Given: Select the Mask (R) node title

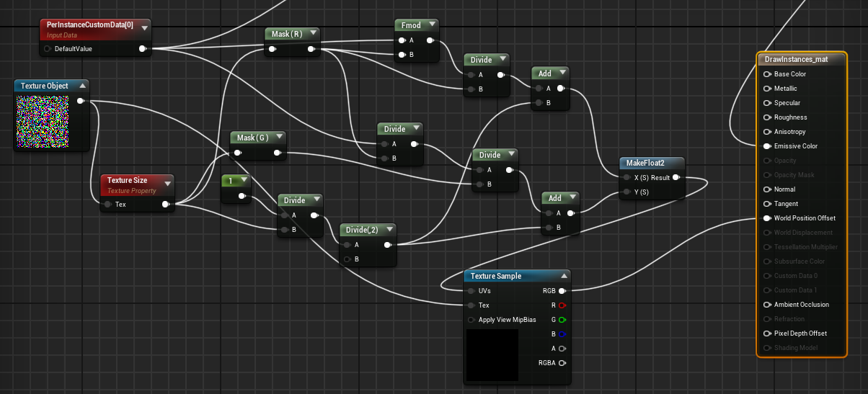Looking at the screenshot, I should 286,34.
